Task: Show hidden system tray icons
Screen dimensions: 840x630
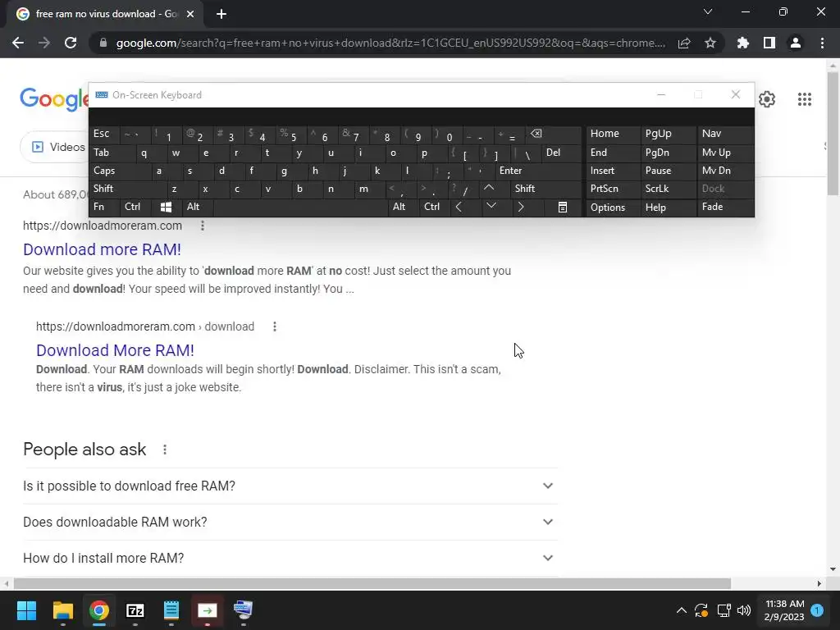Action: tap(682, 610)
